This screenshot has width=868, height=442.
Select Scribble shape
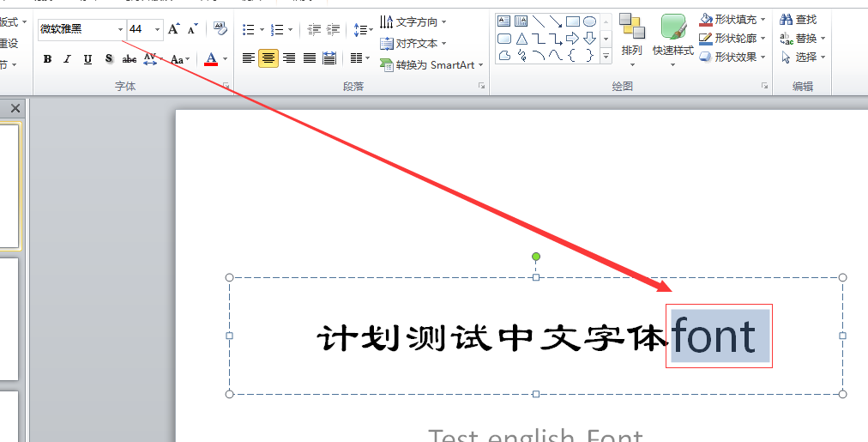click(x=521, y=56)
